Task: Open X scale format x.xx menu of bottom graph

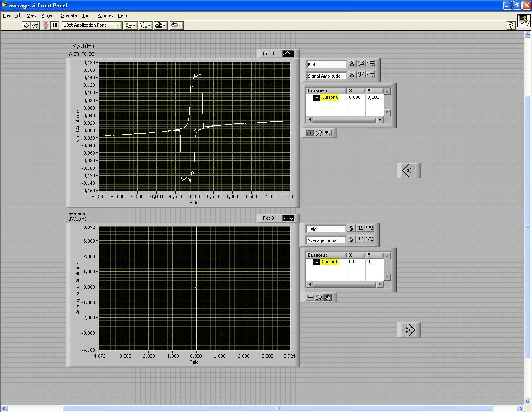Action: [x=369, y=228]
